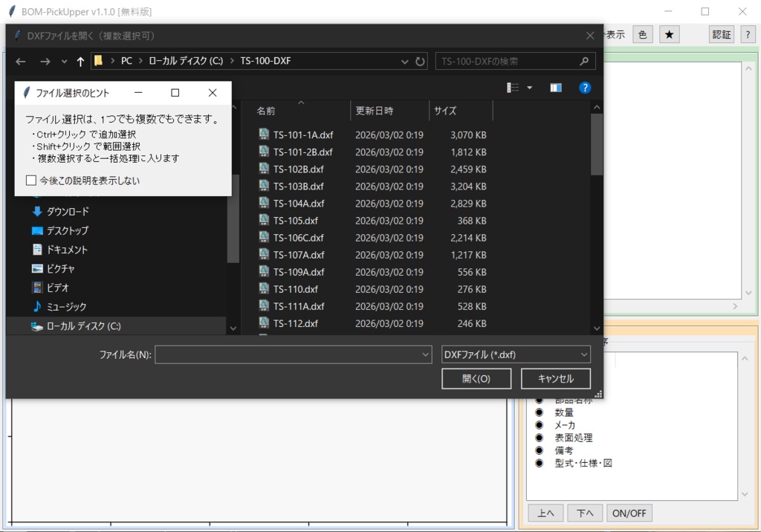This screenshot has width=761, height=532.
Task: Toggle the 備考 column radio bullet
Action: pyautogui.click(x=540, y=450)
